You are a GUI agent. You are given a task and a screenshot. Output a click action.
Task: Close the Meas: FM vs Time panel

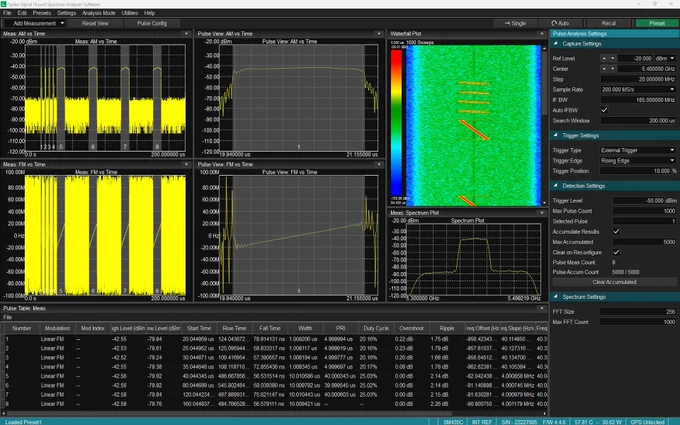(186, 164)
